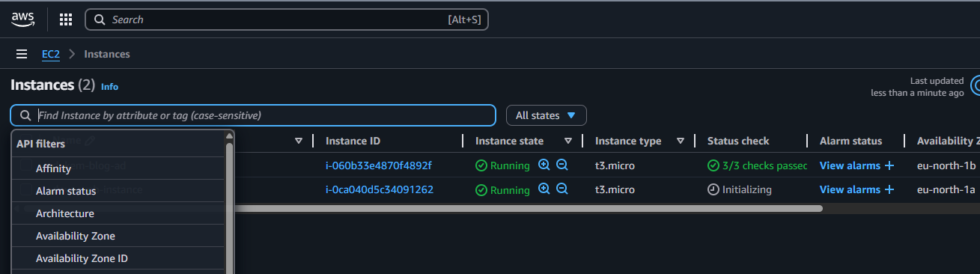The image size is (980, 274).
Task: Choose the Alarm status API filter
Action: coord(118,191)
